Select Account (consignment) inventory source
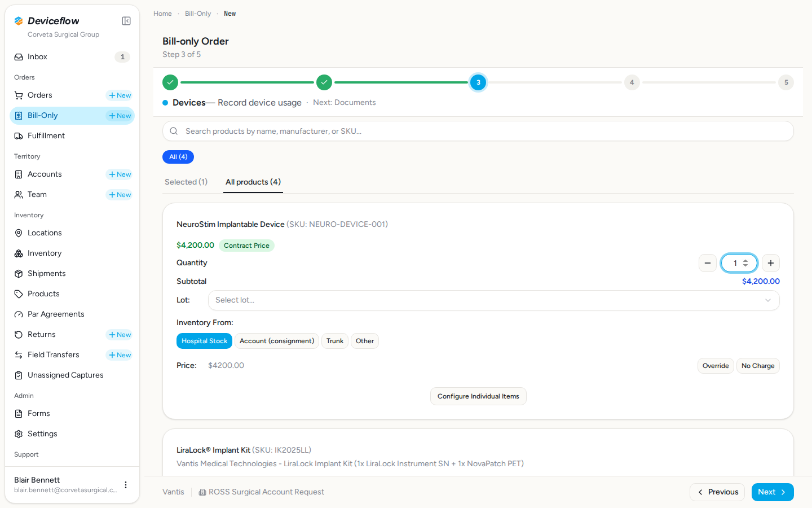The height and width of the screenshot is (508, 812). pos(277,341)
